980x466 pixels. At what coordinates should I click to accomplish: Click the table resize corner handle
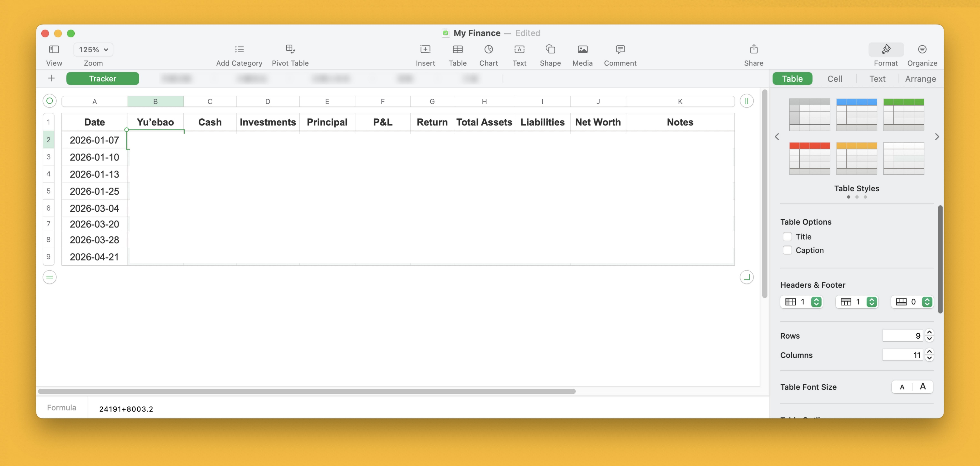point(747,277)
